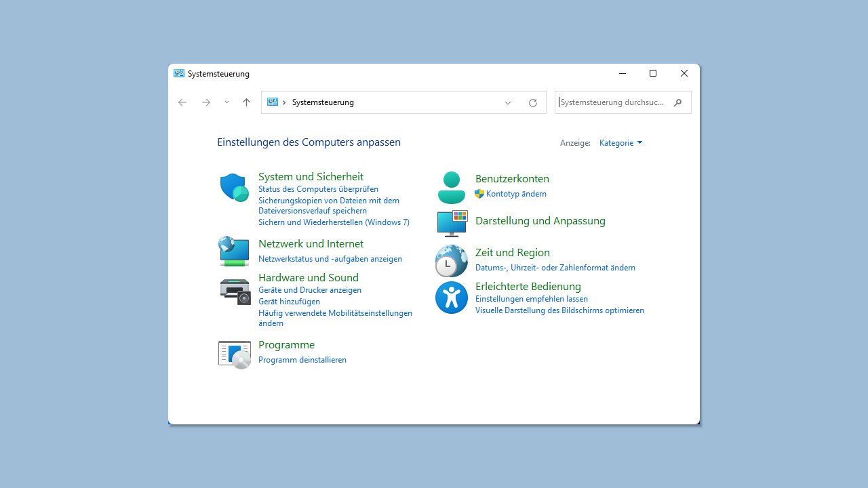Open the Kategorie view dropdown

620,143
